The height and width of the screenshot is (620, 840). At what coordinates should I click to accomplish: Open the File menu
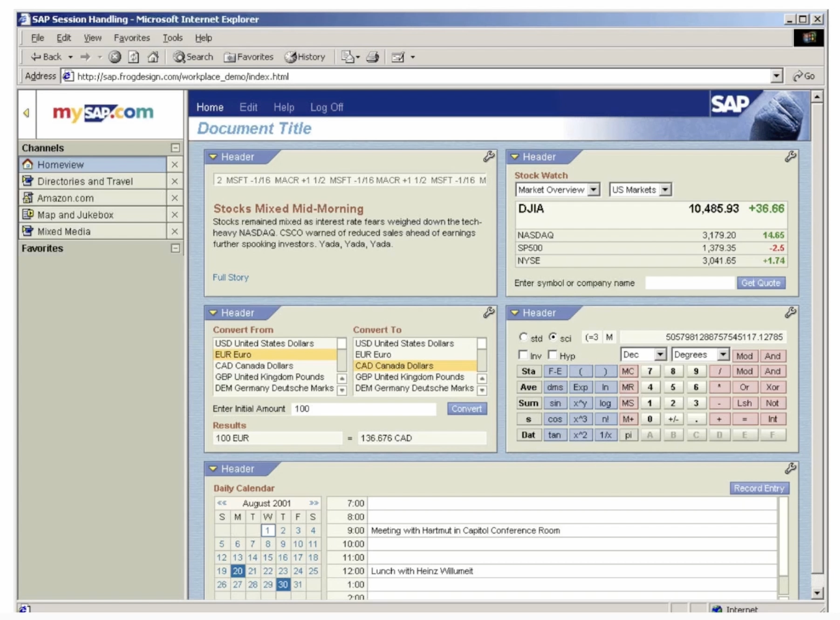click(37, 38)
